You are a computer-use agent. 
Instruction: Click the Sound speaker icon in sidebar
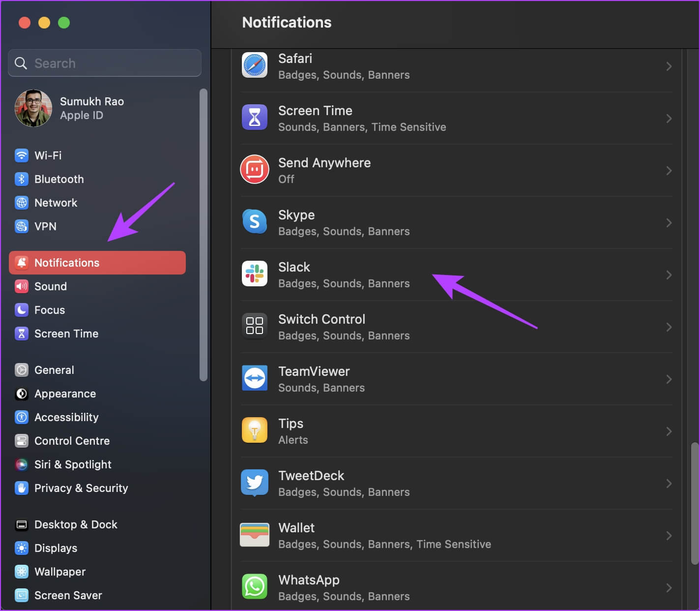22,286
